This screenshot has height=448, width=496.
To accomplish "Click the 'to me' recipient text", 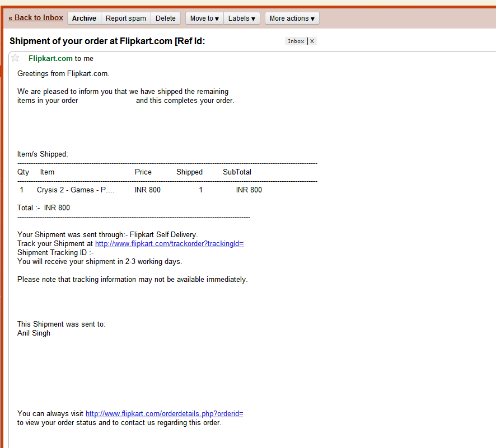I will pos(84,59).
